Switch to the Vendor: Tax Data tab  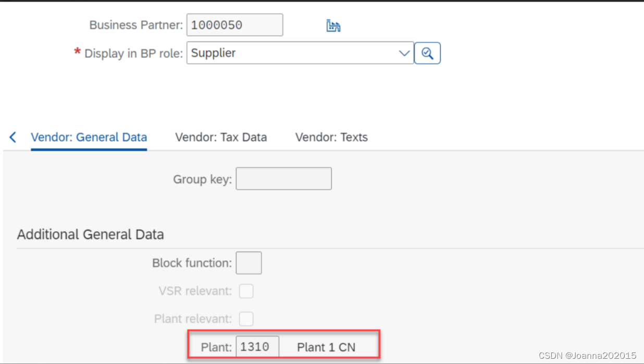click(x=221, y=137)
